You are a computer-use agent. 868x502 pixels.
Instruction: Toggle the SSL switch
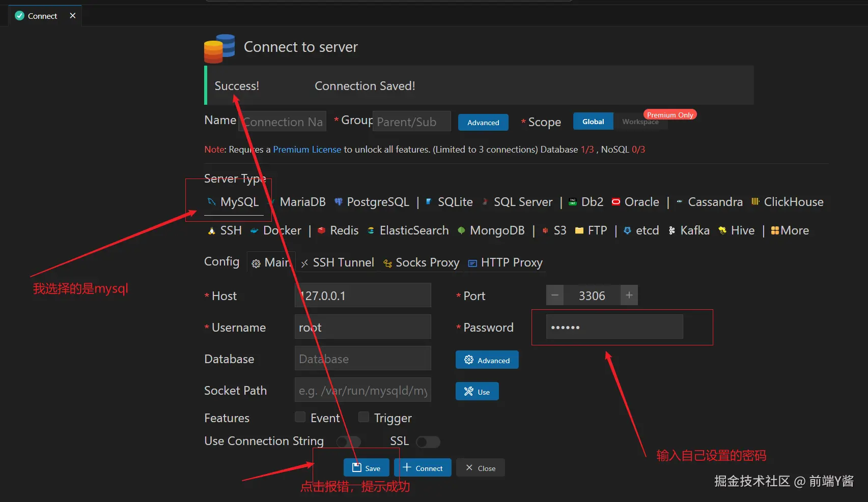tap(428, 441)
